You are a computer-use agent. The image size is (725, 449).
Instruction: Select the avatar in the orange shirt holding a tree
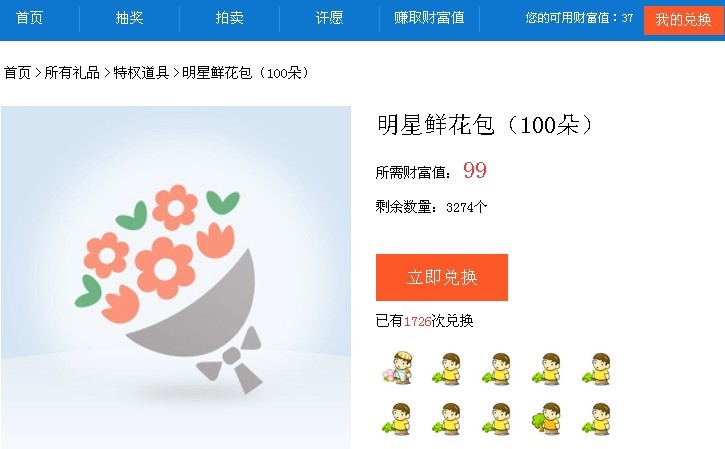point(548,418)
